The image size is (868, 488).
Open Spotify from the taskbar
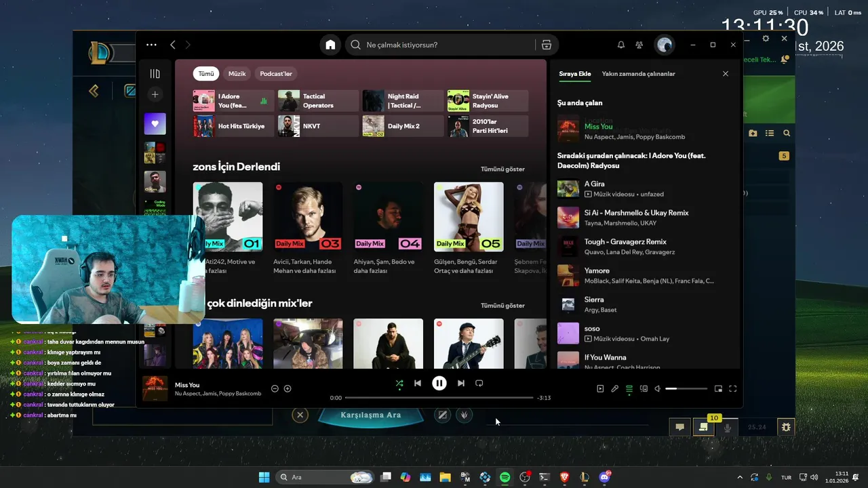(x=505, y=477)
